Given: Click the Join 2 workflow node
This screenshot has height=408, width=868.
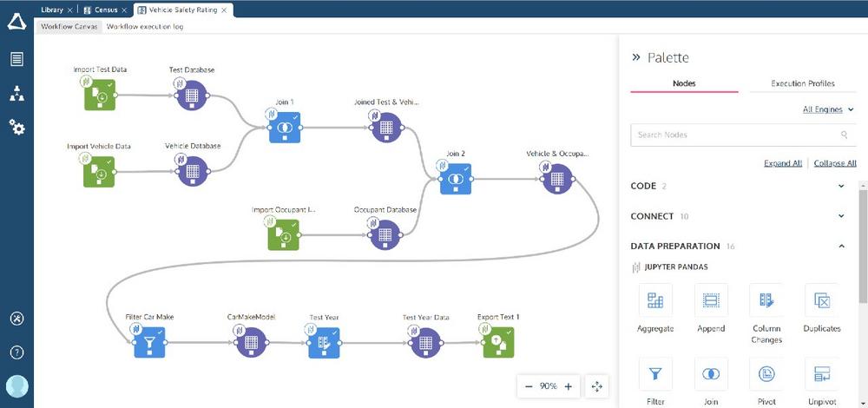Looking at the screenshot, I should [x=456, y=179].
